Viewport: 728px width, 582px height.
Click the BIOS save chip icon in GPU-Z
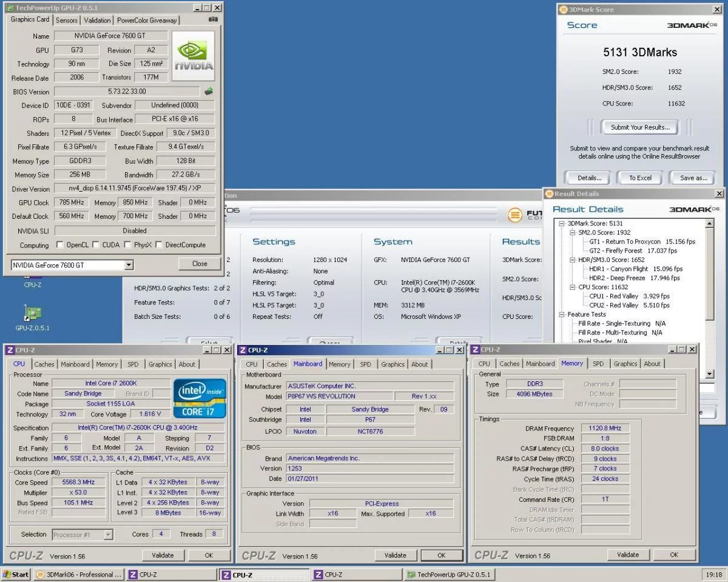(209, 92)
